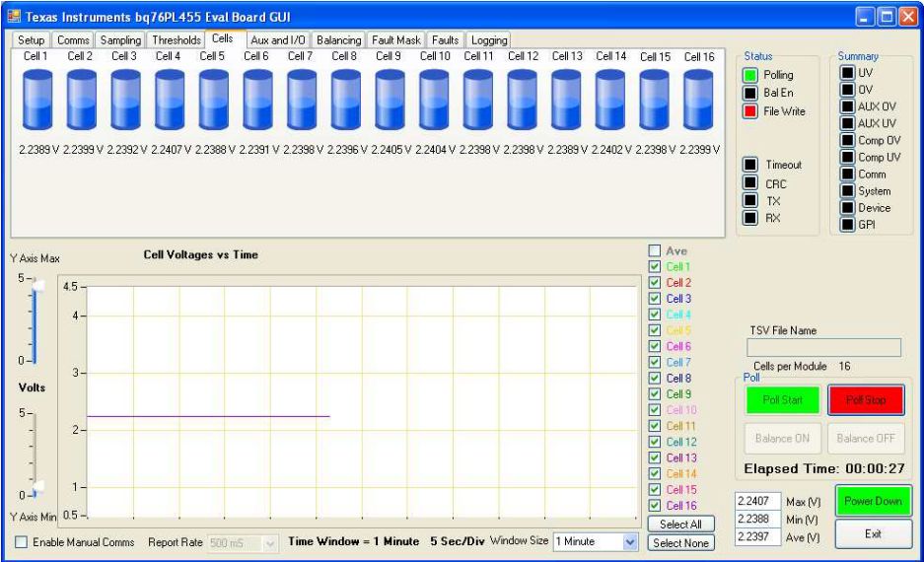Viewport: 924px width, 562px height.
Task: Click the Cell 4 battery icon
Action: [x=170, y=99]
